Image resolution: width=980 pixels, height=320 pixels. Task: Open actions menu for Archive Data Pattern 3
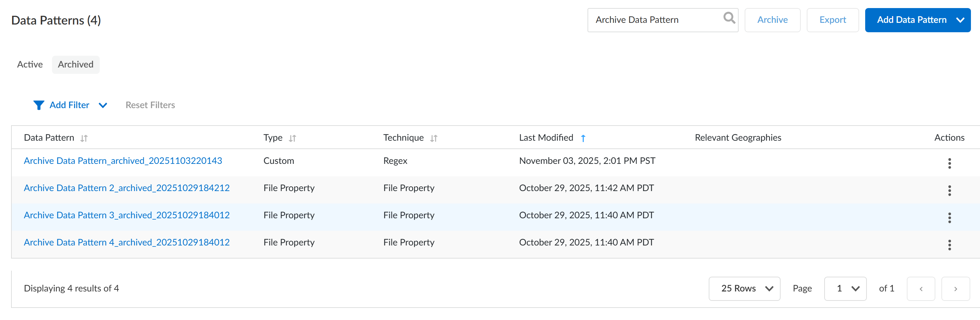(949, 218)
